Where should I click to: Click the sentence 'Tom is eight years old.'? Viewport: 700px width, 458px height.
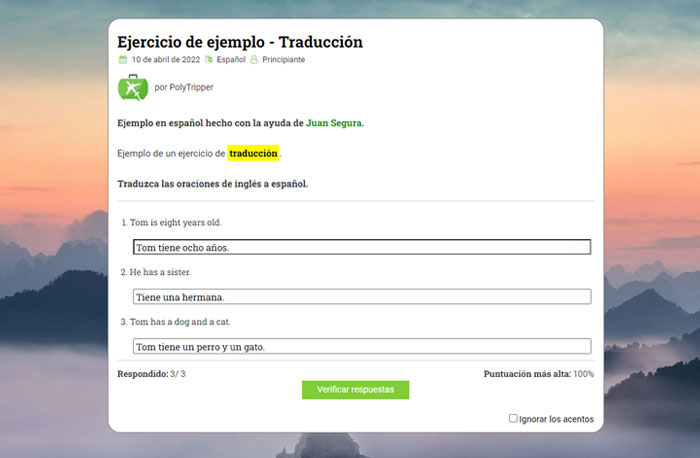pos(175,223)
